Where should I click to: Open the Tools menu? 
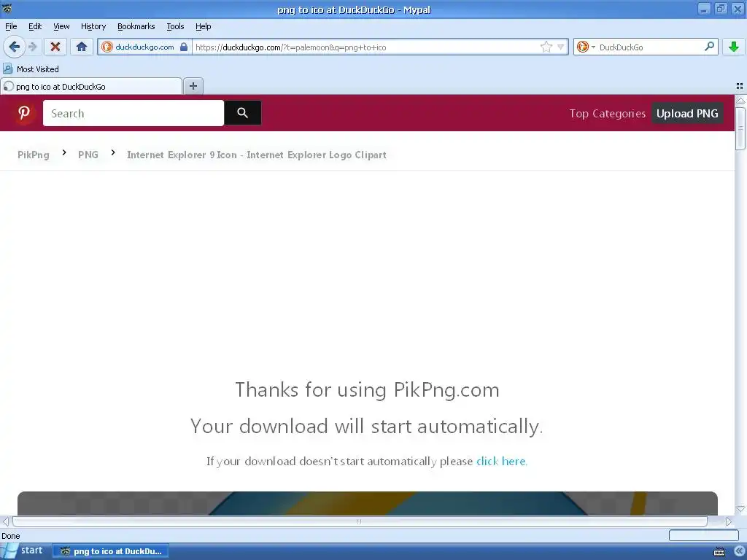tap(175, 27)
